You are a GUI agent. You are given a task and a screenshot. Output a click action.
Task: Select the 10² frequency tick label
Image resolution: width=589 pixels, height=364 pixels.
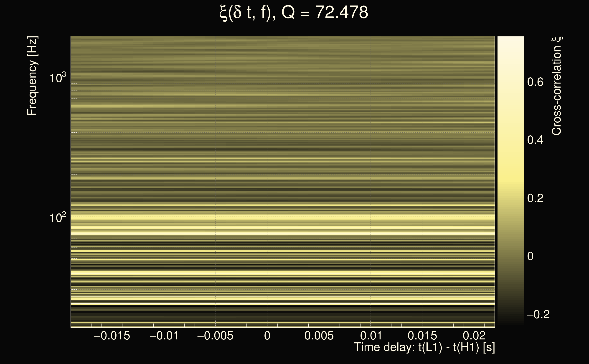tap(58, 218)
